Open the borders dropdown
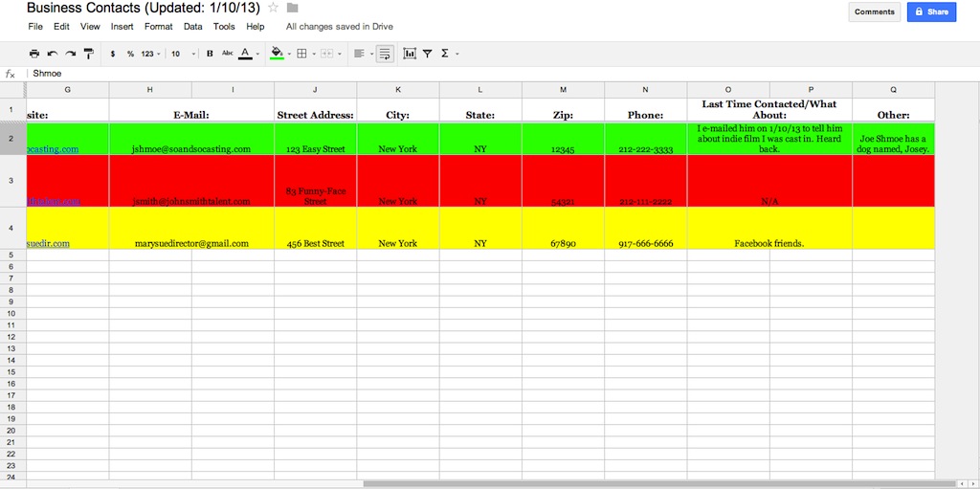The height and width of the screenshot is (489, 980). coord(304,54)
